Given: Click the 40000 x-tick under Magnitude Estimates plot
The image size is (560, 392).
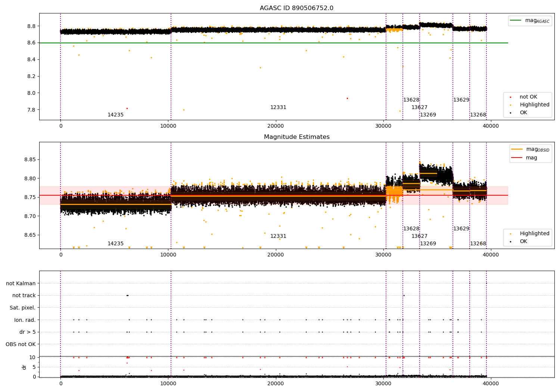Looking at the screenshot, I should pyautogui.click(x=491, y=255).
